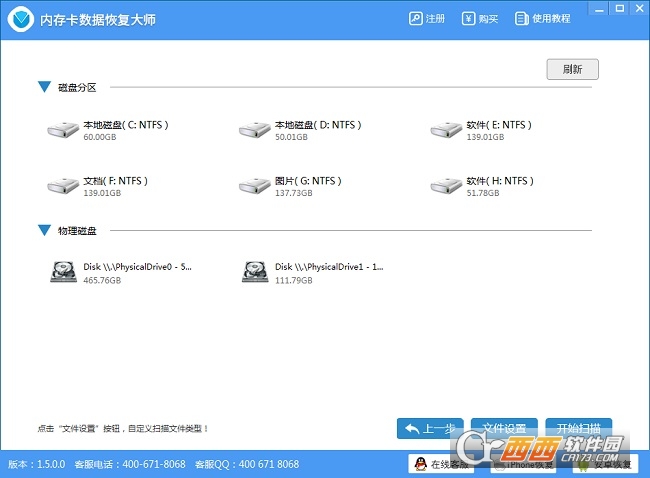Click the Disk \\.\PhysicalDrive1 label
650x478 pixels.
pyautogui.click(x=329, y=267)
